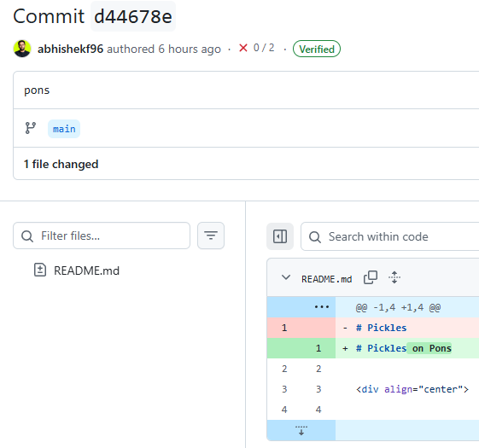Expand all lines in README.md diff
The width and height of the screenshot is (479, 448).
coord(394,277)
